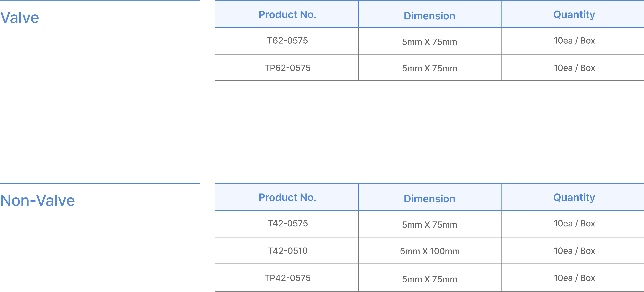Select Quantity header in Non-Valve table
This screenshot has width=644, height=292.
574,198
